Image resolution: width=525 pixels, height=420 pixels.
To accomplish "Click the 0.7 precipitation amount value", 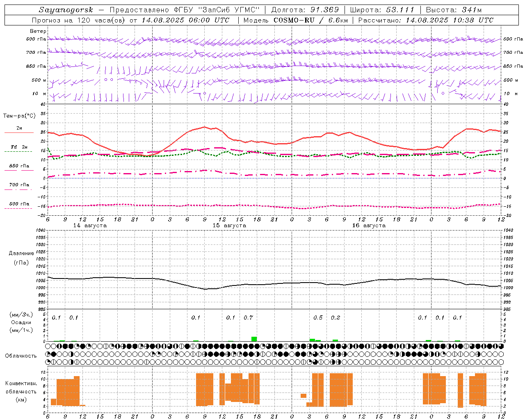I will 248,317.
